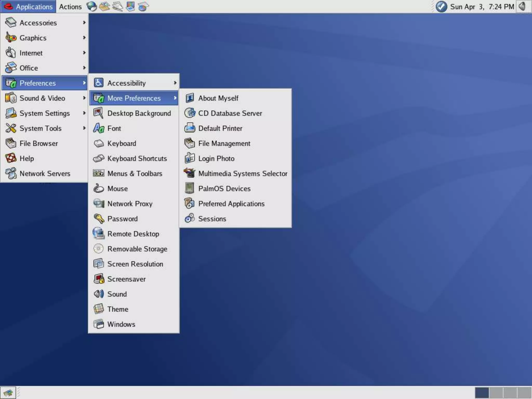532x399 pixels.
Task: Click the PalmOS Devices icon
Action: point(190,188)
